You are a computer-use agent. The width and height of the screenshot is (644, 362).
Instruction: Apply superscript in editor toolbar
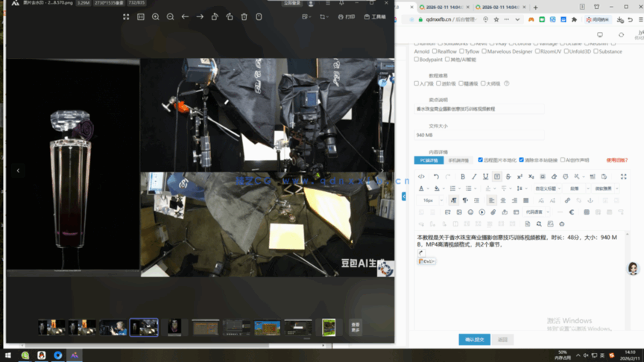pyautogui.click(x=520, y=177)
